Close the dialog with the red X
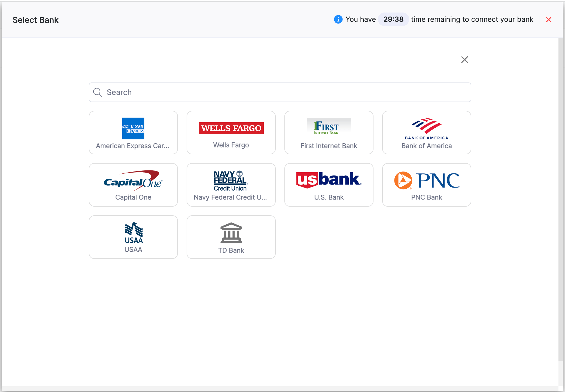Viewport: 565px width, 392px height. click(x=549, y=20)
